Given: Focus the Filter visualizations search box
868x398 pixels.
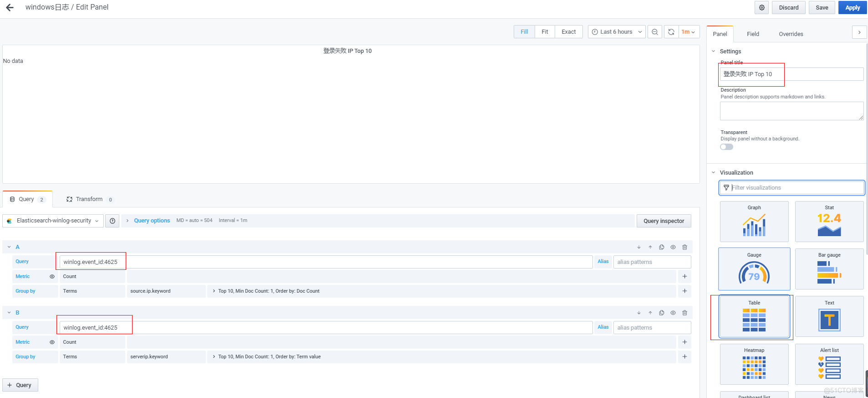Looking at the screenshot, I should (791, 188).
